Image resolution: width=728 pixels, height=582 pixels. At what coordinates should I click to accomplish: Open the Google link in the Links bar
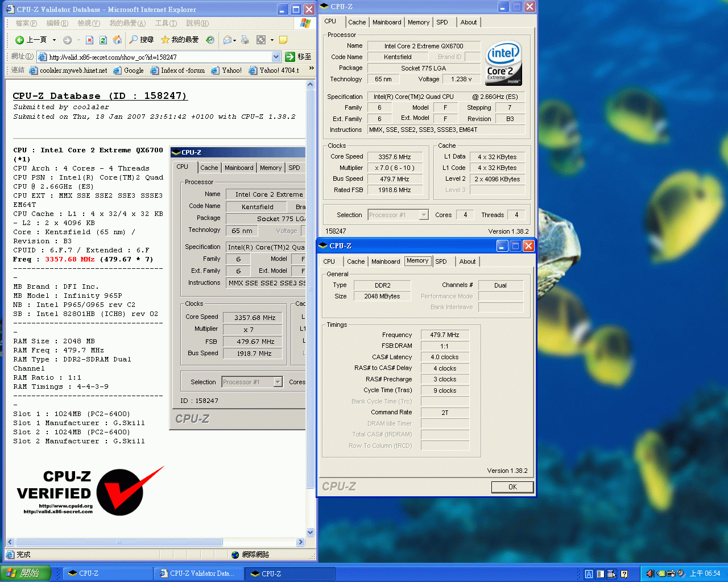[x=129, y=70]
